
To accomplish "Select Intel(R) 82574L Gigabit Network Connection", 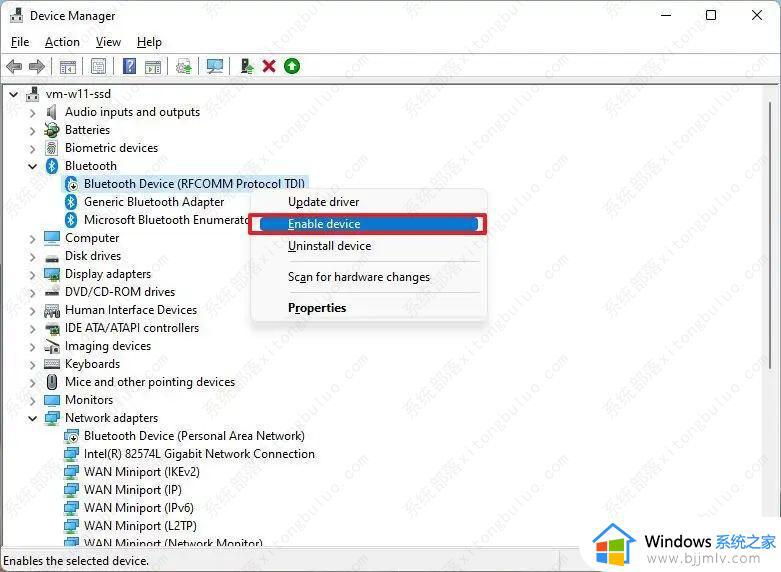I will tap(199, 454).
